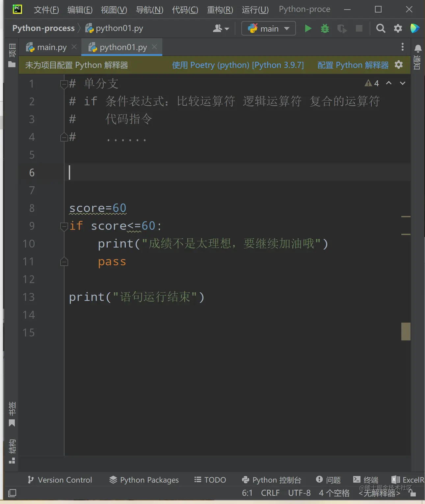Open notifications bell in right sidebar
425x504 pixels.
tap(418, 49)
